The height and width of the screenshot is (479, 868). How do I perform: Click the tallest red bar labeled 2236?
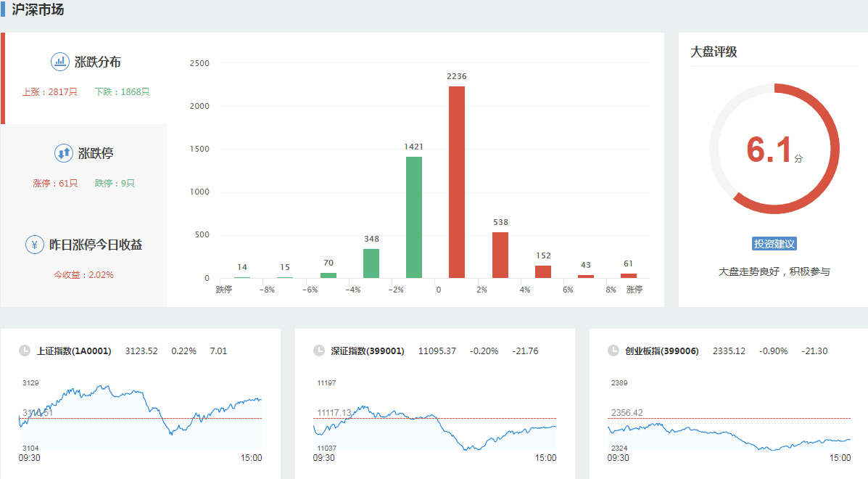tap(457, 182)
